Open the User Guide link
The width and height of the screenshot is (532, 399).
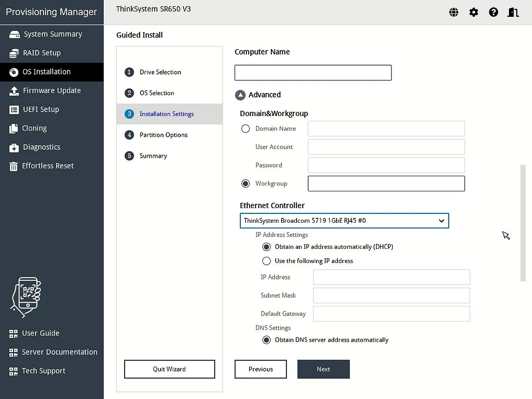point(40,333)
